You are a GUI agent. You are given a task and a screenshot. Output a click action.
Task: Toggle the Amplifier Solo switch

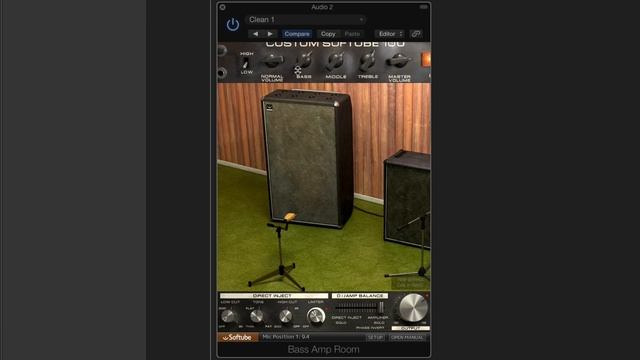point(379,322)
